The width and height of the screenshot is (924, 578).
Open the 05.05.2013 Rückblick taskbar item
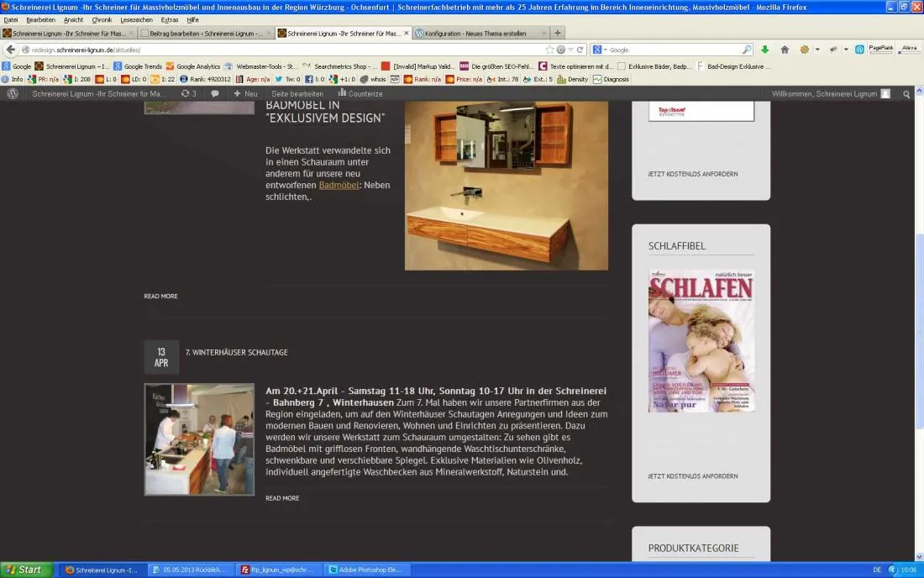pos(191,570)
